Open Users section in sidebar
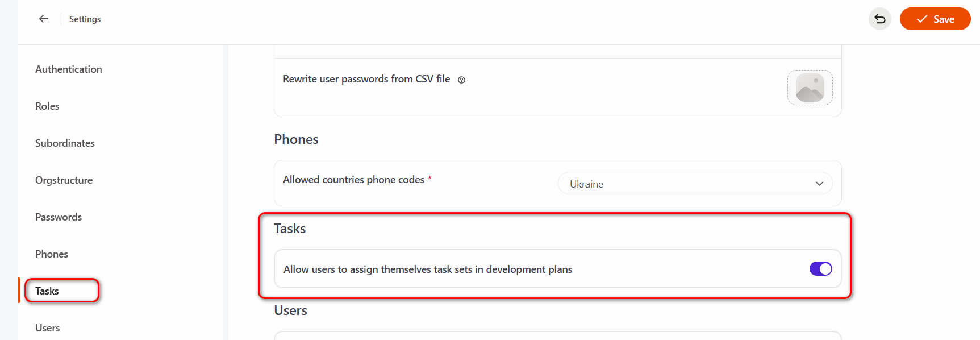Viewport: 980px width, 340px height. pos(48,328)
